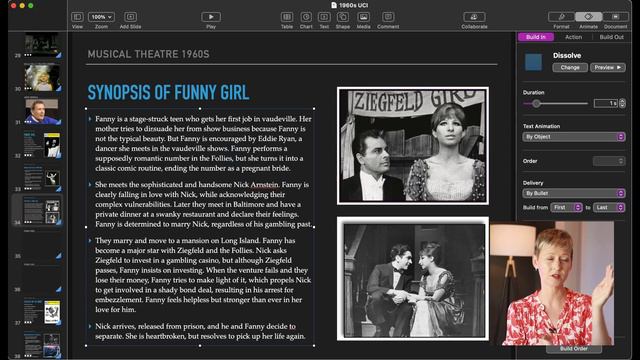Select slide 37 thumbnail in navigator
This screenshot has height=360, width=640.
[x=42, y=312]
